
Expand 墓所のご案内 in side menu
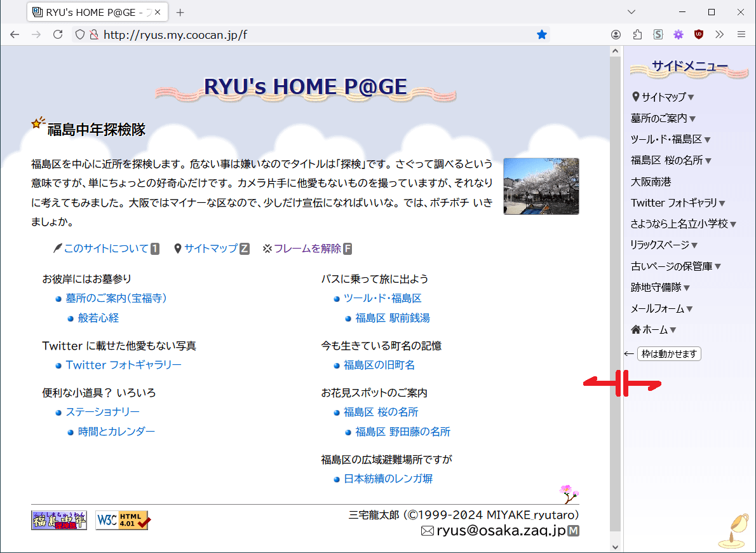(663, 118)
